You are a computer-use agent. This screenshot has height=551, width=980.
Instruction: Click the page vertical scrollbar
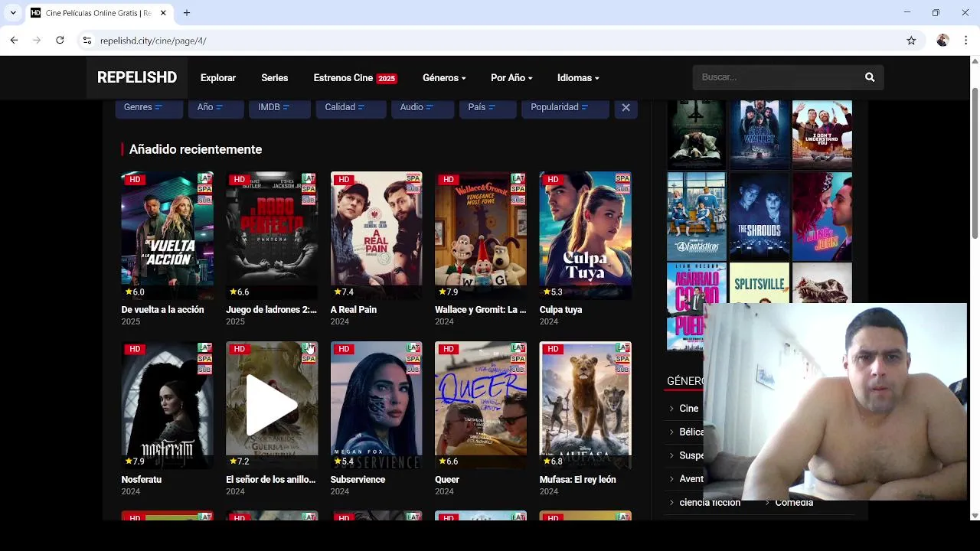pos(975,162)
